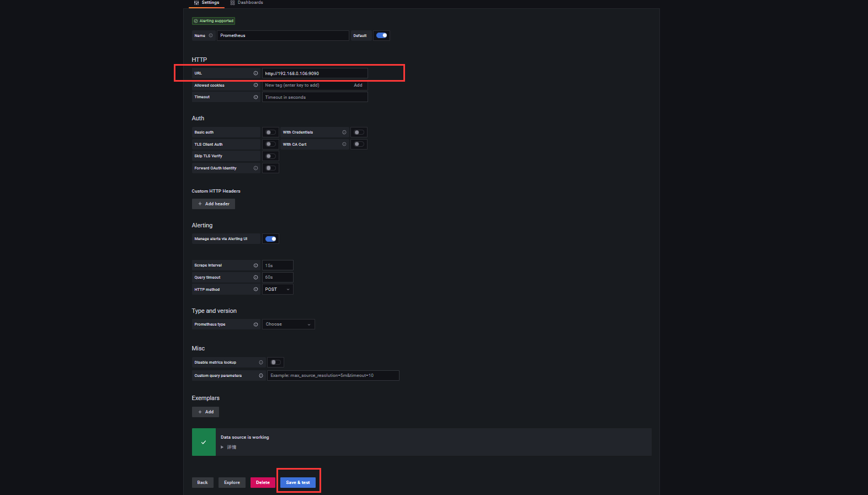This screenshot has width=868, height=495.
Task: Enable the With Credentials switch
Action: coord(359,132)
